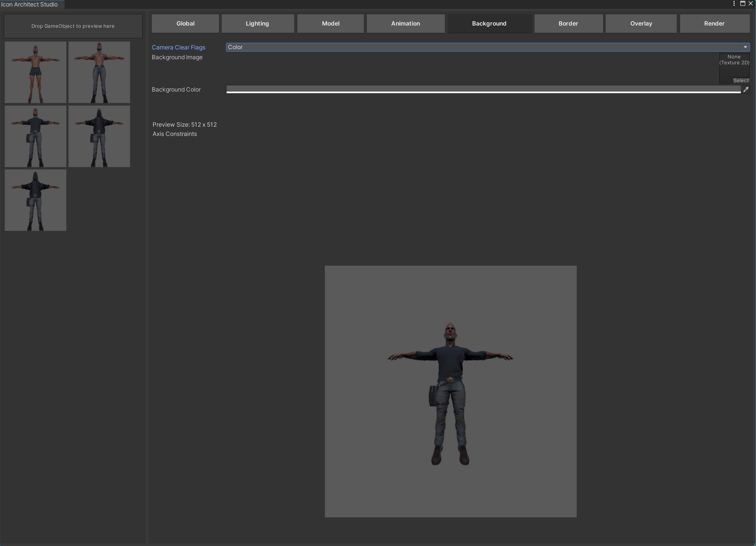Click the white Background Color swatch

[483, 89]
